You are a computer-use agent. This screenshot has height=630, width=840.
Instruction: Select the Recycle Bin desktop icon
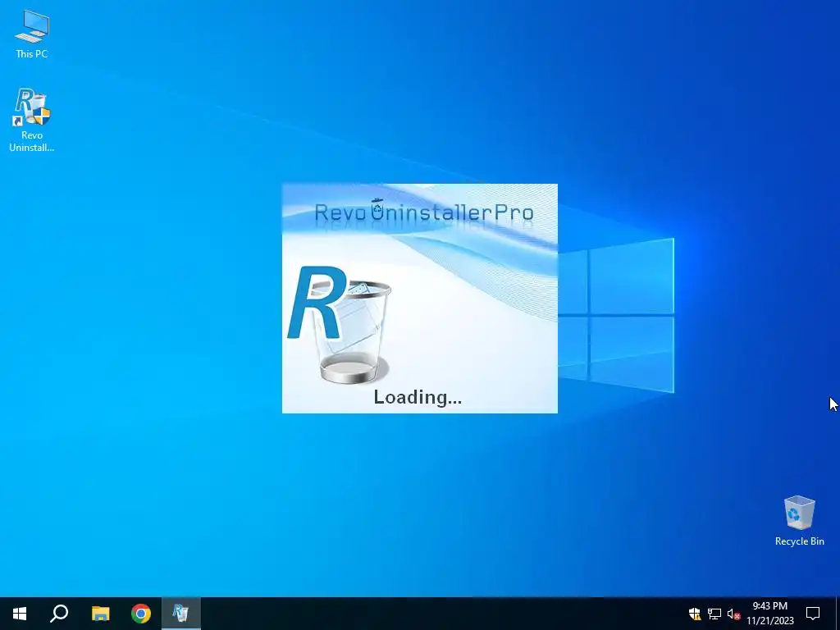tap(799, 521)
